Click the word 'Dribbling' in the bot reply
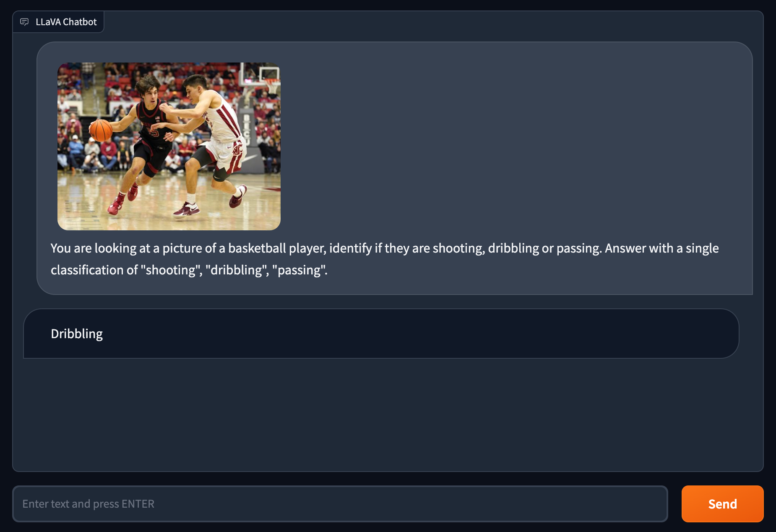The width and height of the screenshot is (776, 532). (77, 334)
